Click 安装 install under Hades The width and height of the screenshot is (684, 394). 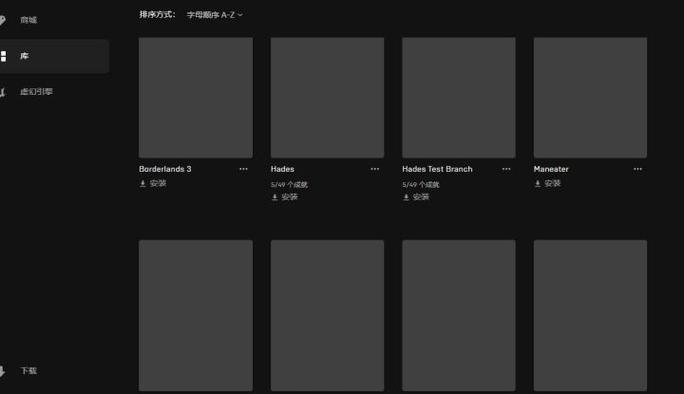tap(284, 197)
